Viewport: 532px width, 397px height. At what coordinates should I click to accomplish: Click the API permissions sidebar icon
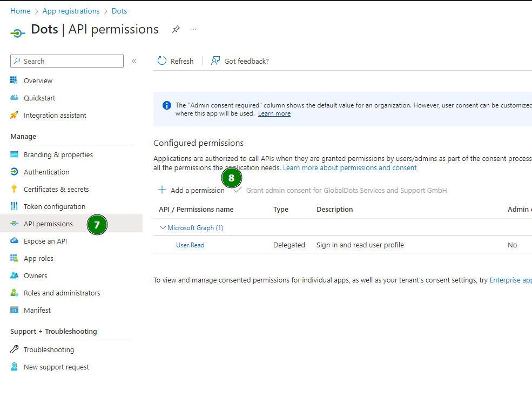click(x=14, y=224)
